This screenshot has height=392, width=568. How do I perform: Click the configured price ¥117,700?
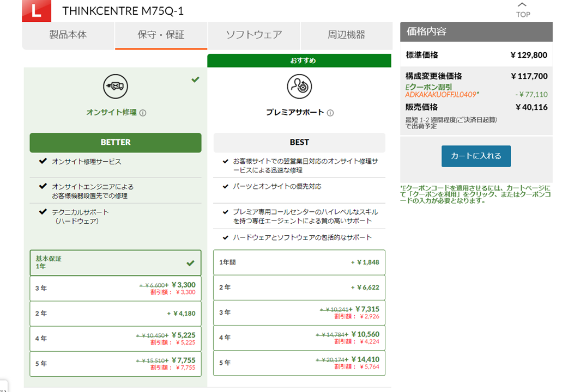(x=529, y=76)
